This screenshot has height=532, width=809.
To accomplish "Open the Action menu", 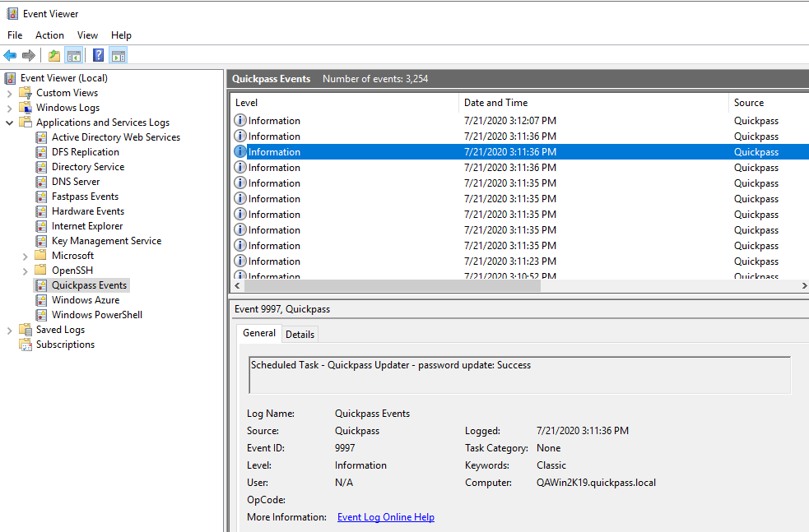I will click(x=49, y=35).
